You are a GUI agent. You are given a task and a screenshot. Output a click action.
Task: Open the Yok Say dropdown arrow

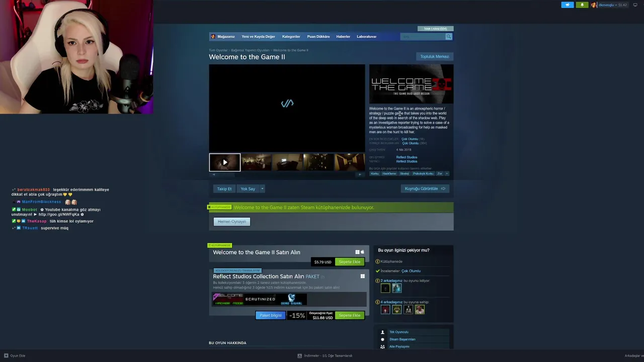pyautogui.click(x=262, y=189)
